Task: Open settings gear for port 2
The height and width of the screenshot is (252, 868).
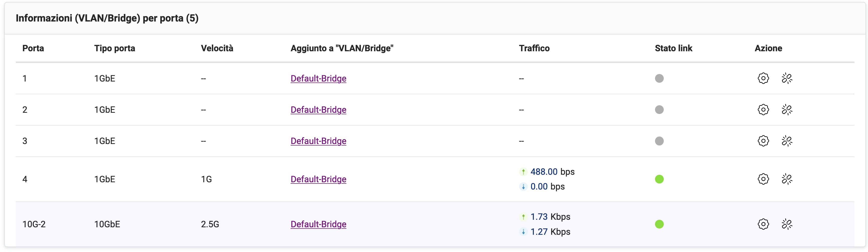Action: pos(763,110)
